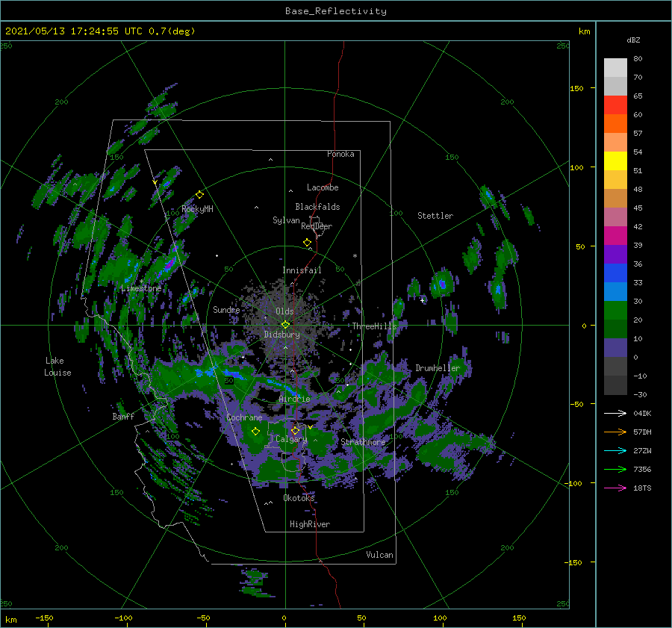Pick the bright yellow 51-54 dBZ swatch
This screenshot has width=672, height=628.
[x=615, y=161]
